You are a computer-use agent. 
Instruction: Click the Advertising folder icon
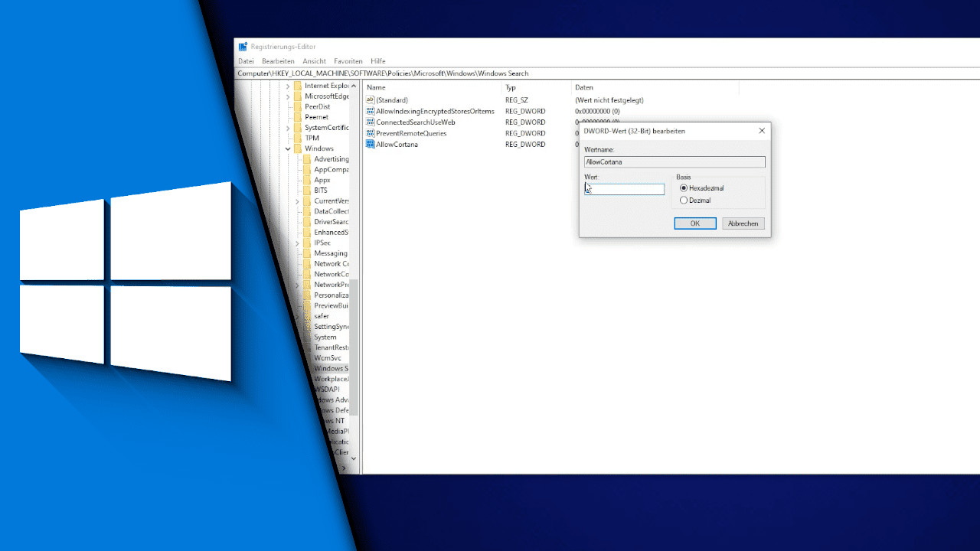tap(307, 159)
